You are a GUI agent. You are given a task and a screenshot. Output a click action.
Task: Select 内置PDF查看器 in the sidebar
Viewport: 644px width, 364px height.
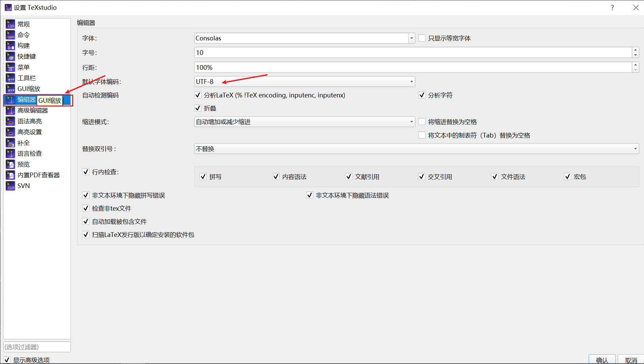pyautogui.click(x=38, y=175)
